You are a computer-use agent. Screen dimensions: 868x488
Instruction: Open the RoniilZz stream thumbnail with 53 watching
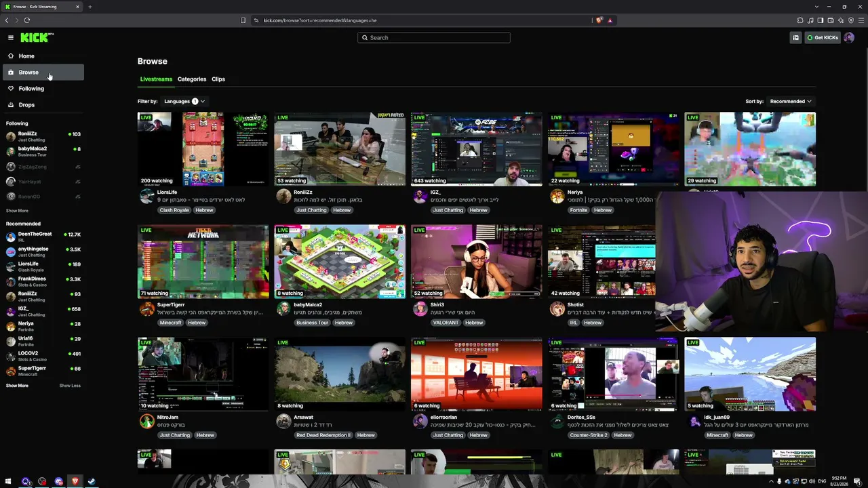pyautogui.click(x=340, y=149)
